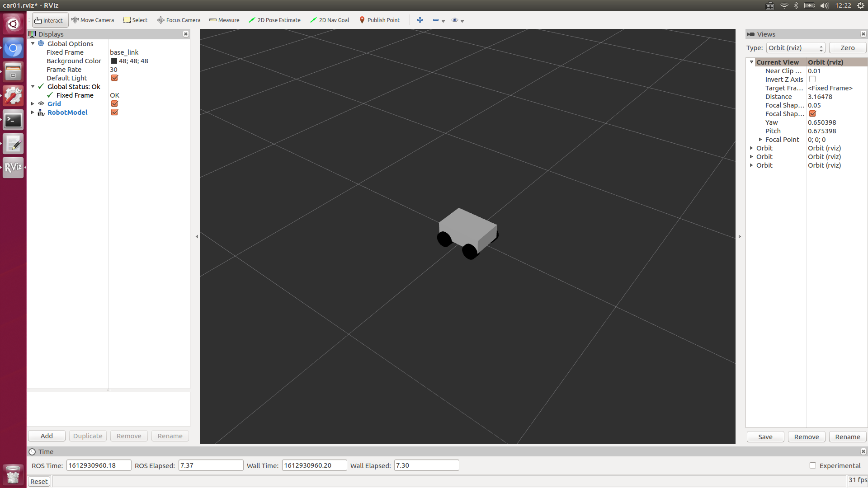The width and height of the screenshot is (868, 488).
Task: Click the plus add-tool icon
Action: point(420,20)
